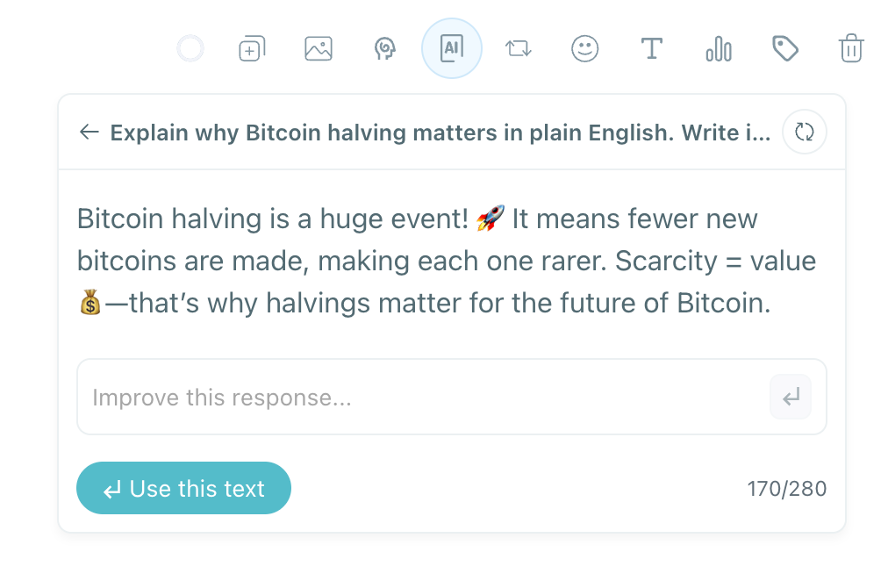Click the circular loading indicator top left
The height and width of the screenshot is (588, 888).
[190, 47]
